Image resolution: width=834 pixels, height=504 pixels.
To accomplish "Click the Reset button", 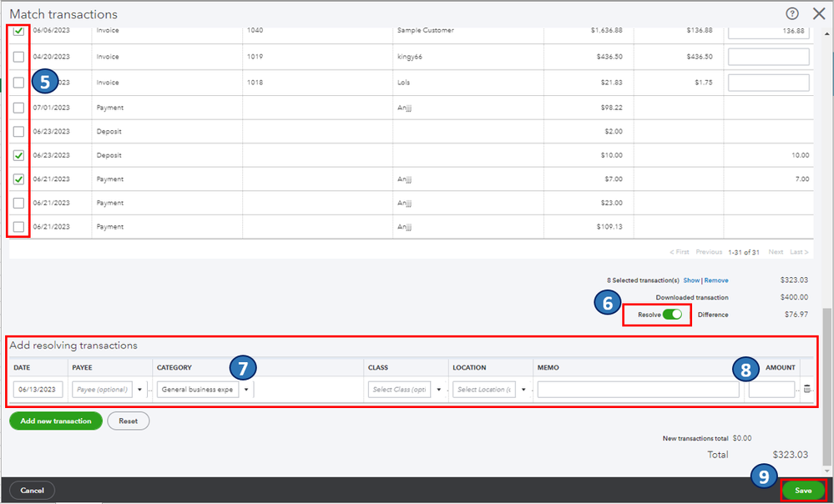I will (129, 421).
